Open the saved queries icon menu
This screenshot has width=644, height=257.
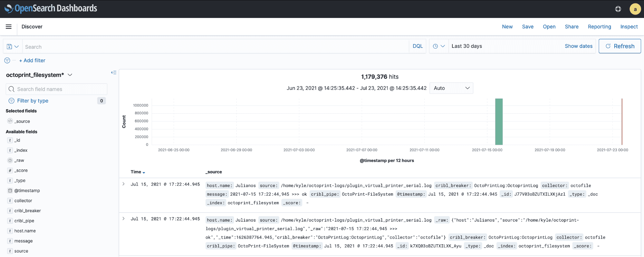[13, 46]
